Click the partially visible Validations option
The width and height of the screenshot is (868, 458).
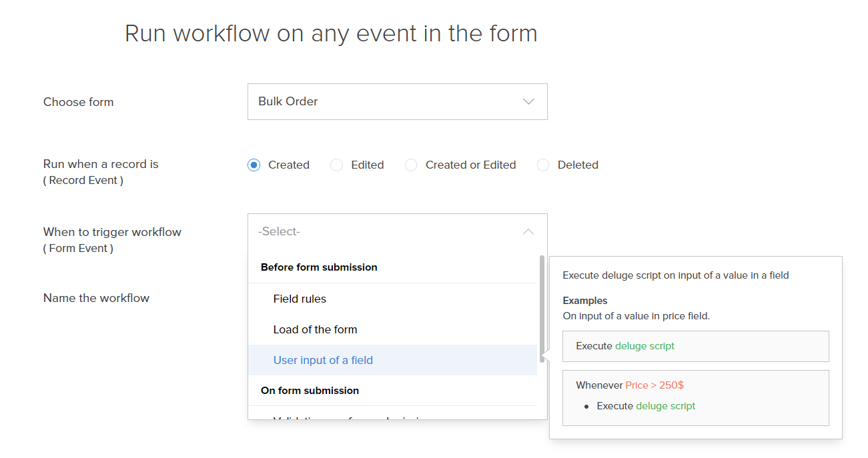click(347, 417)
